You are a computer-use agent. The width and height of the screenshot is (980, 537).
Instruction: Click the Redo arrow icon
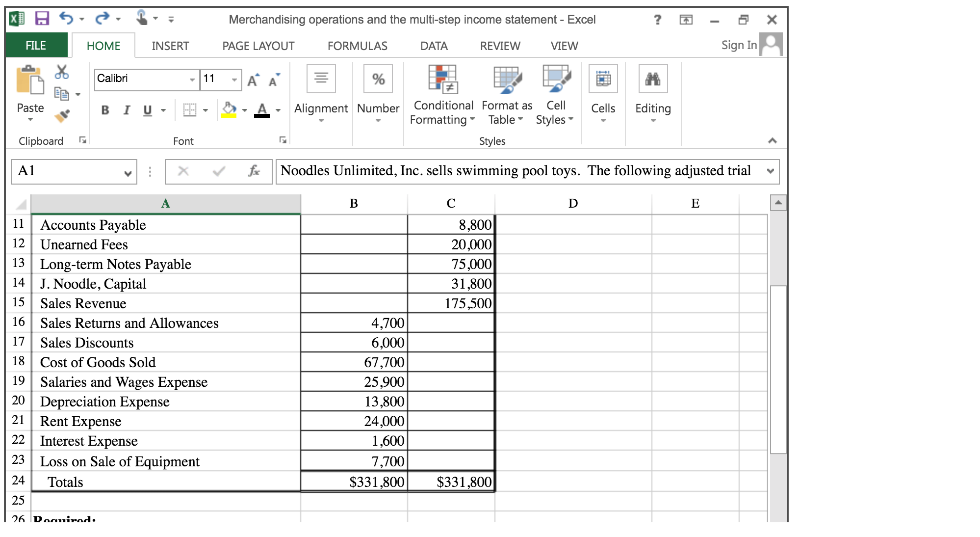[x=103, y=19]
